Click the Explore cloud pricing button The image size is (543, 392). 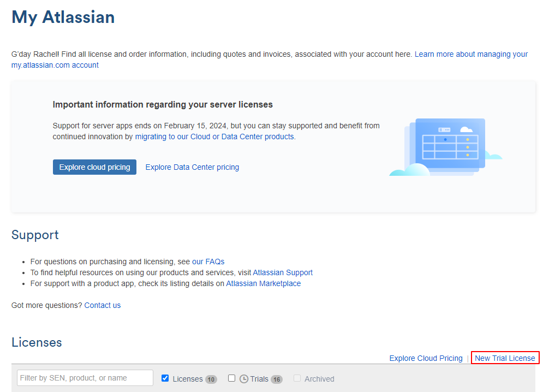pyautogui.click(x=94, y=167)
